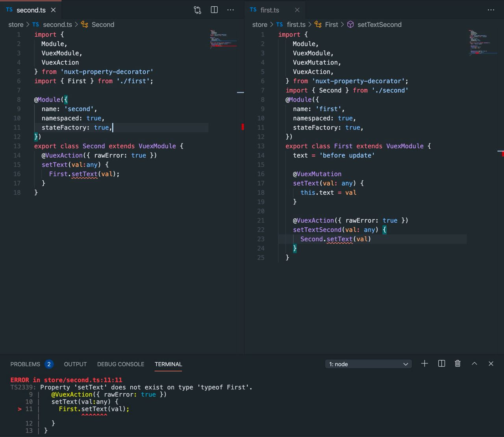Click 'stateFactory: true,' on second.ts line 11

77,127
